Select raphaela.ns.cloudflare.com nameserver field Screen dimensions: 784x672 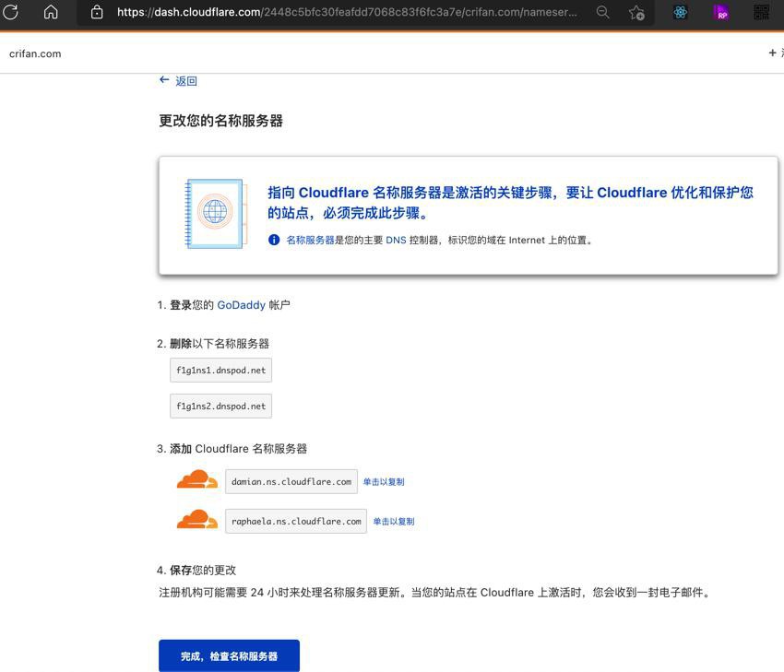coord(296,521)
